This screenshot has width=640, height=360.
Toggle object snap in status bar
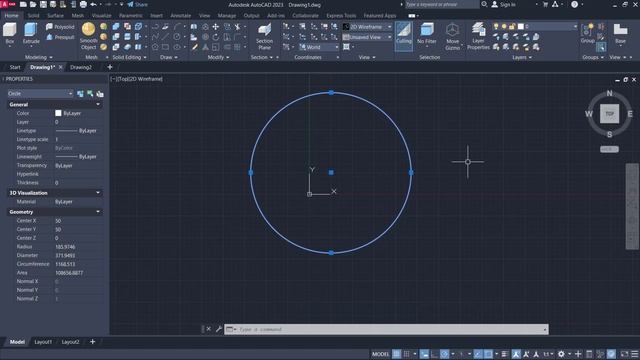(488, 354)
